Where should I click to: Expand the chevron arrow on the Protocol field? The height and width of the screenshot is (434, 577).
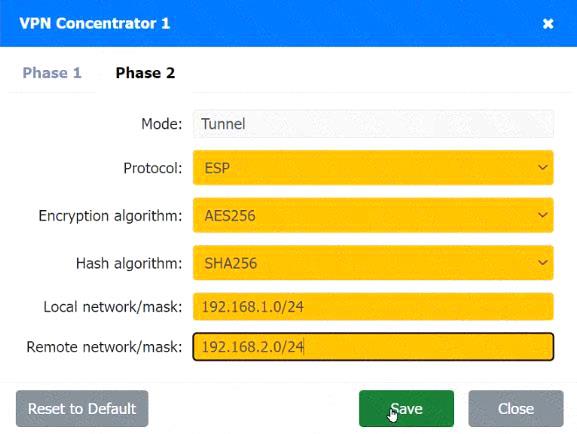coord(542,167)
